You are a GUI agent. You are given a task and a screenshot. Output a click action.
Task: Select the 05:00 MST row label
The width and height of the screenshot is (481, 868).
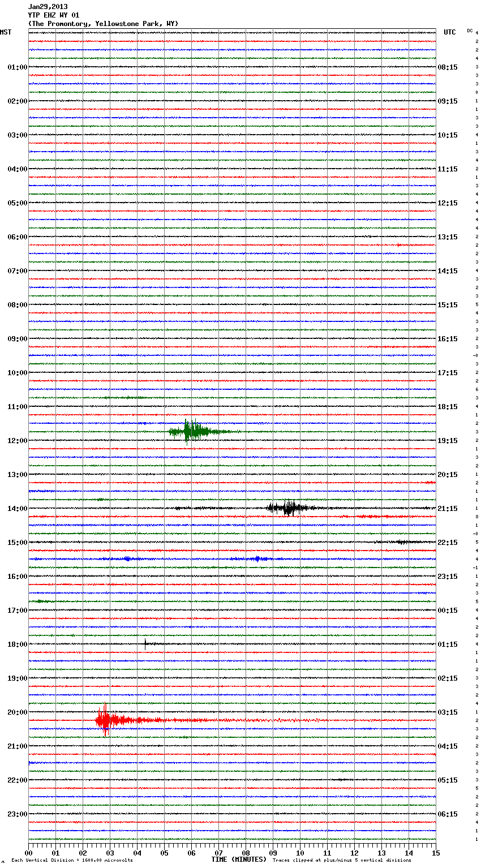(17, 203)
